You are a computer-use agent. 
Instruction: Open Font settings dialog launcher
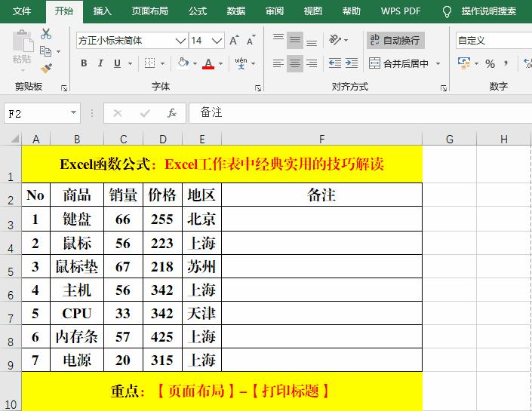258,88
